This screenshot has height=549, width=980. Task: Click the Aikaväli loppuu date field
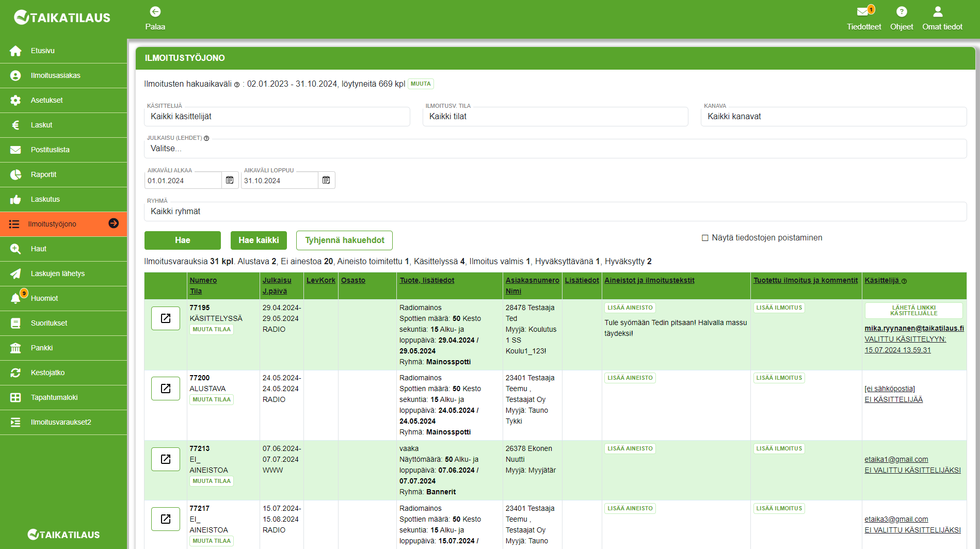[280, 181]
